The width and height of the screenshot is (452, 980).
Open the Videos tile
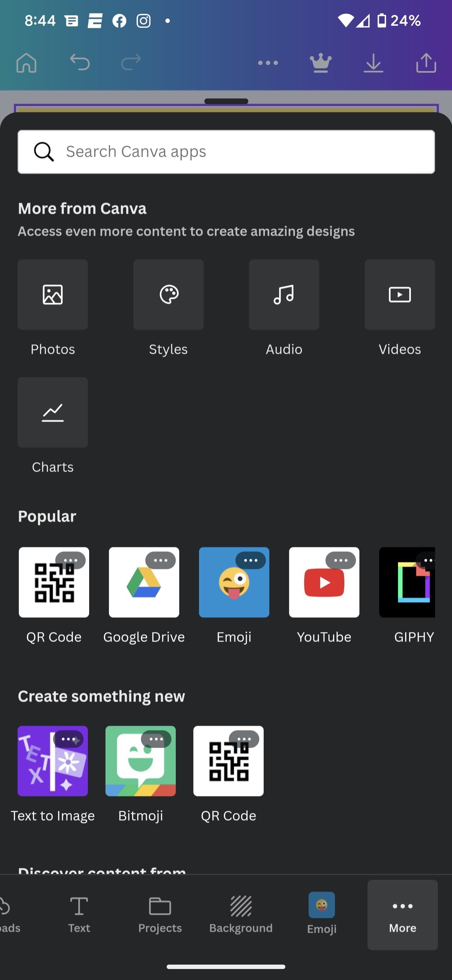399,294
